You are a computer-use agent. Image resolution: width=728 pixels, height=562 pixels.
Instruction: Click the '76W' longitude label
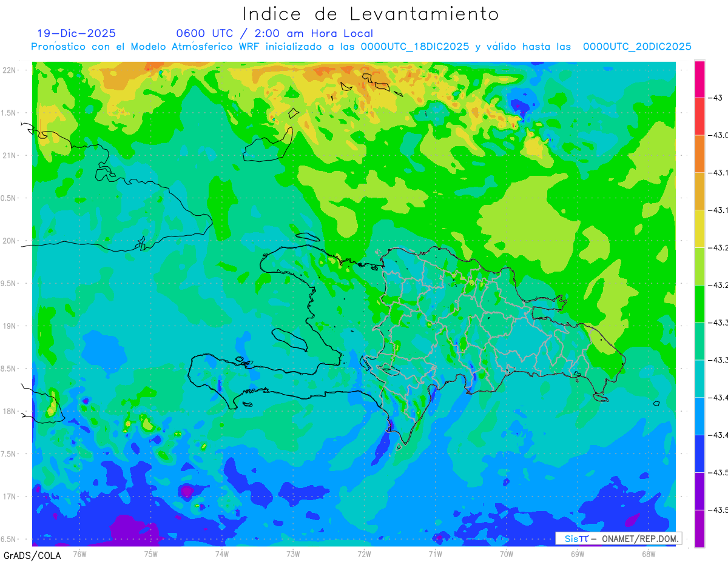pos(79,554)
